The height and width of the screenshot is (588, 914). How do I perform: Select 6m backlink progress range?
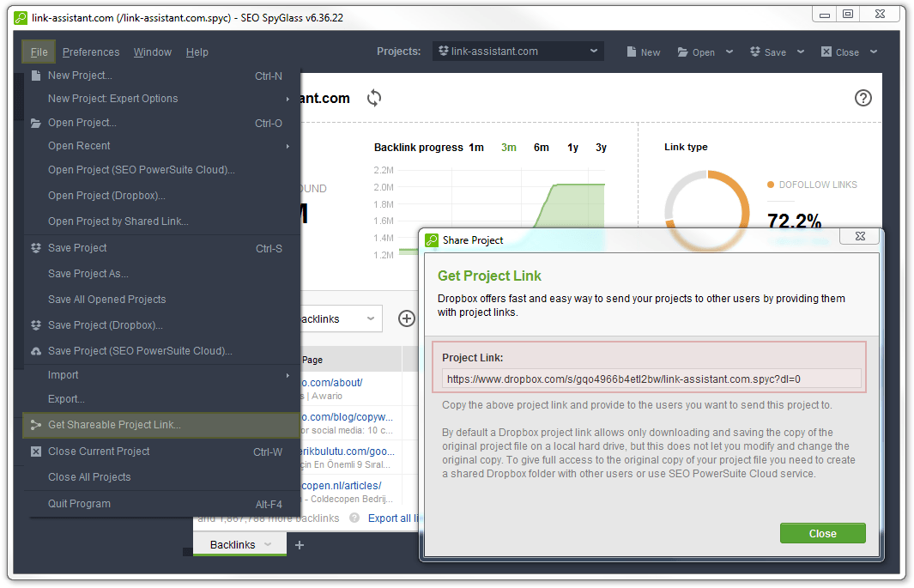tap(541, 148)
